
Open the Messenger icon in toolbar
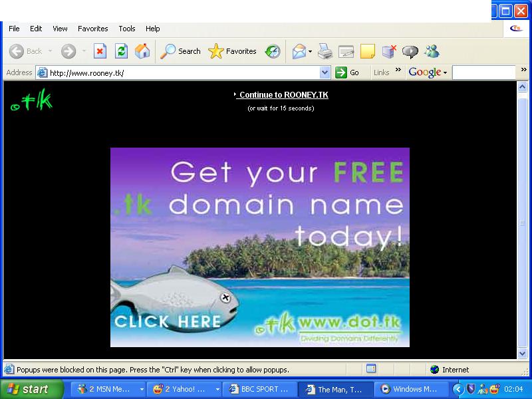(432, 51)
